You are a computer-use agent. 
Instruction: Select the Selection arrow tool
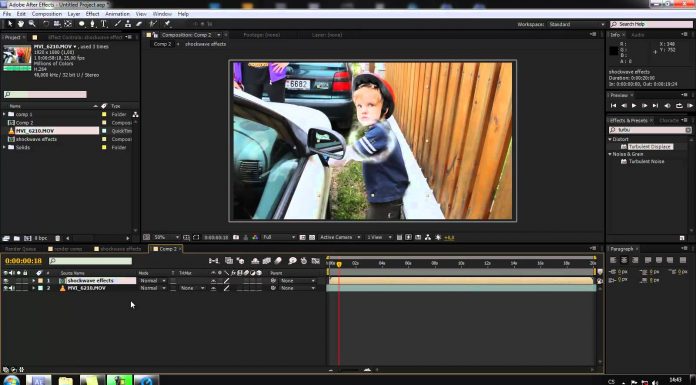tap(10, 24)
